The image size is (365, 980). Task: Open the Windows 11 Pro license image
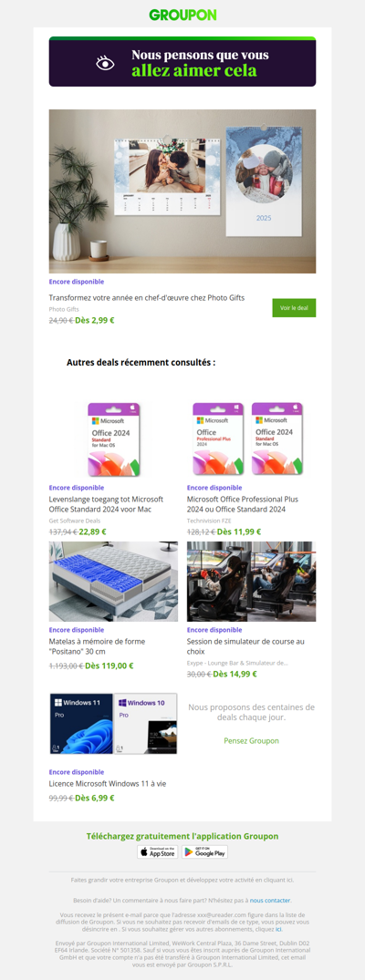(113, 724)
